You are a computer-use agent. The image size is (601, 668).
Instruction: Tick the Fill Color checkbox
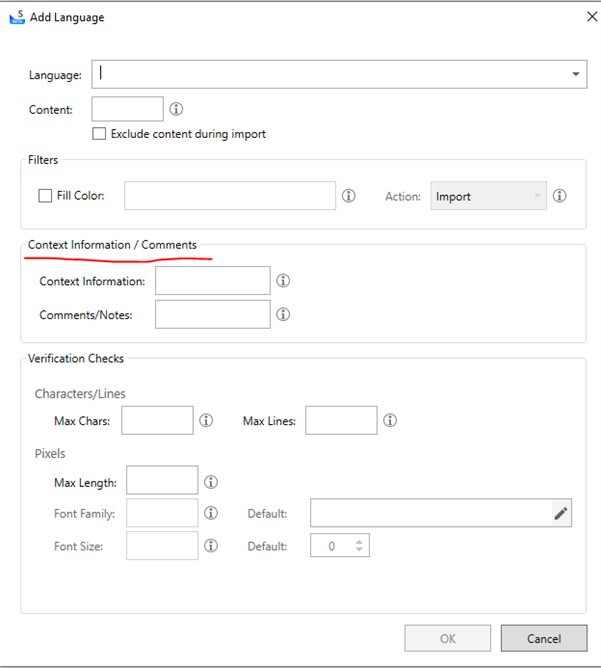click(45, 196)
